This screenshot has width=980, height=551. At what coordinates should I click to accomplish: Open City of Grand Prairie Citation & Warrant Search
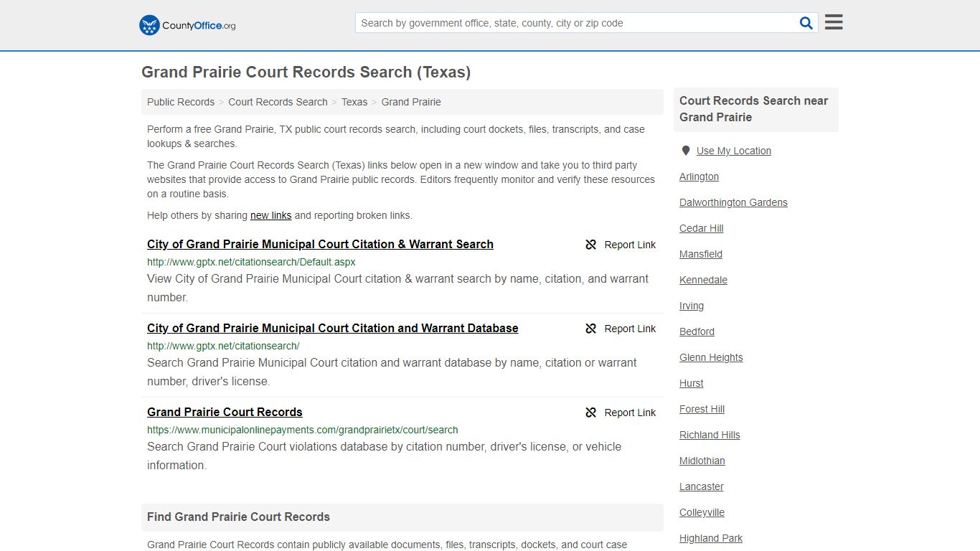pyautogui.click(x=320, y=244)
